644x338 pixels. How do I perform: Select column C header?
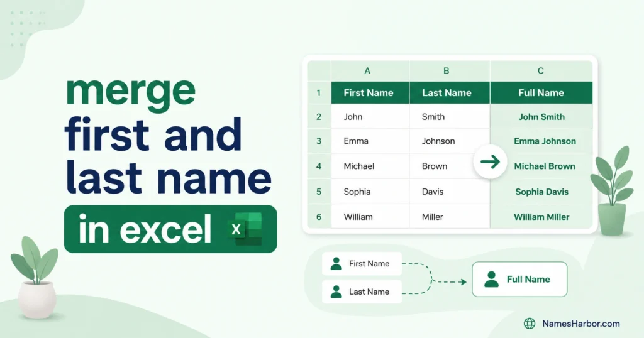[541, 71]
